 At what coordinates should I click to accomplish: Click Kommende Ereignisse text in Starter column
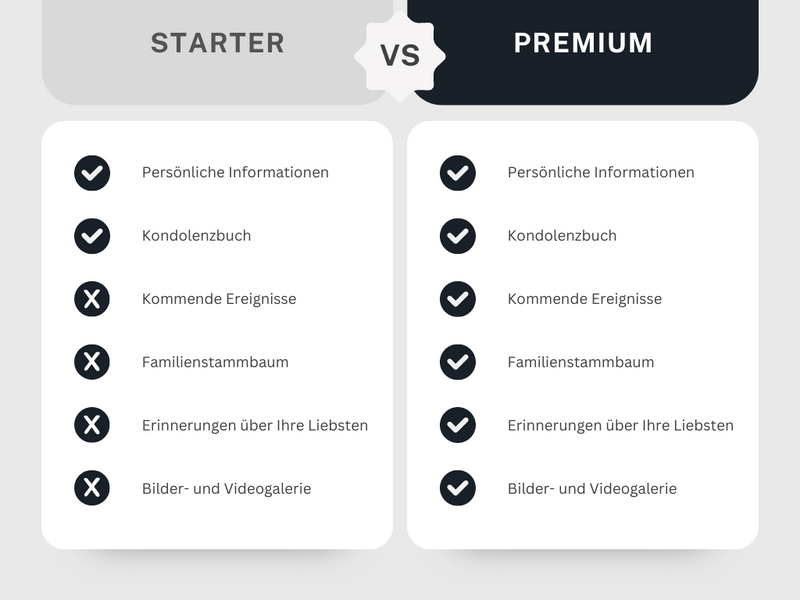click(219, 299)
